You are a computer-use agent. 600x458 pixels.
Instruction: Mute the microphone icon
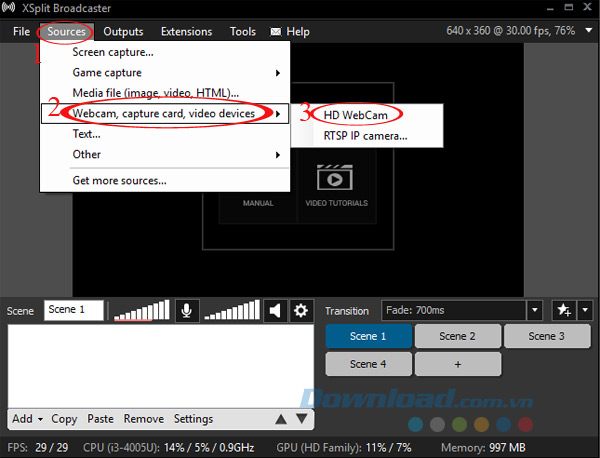pos(186,311)
